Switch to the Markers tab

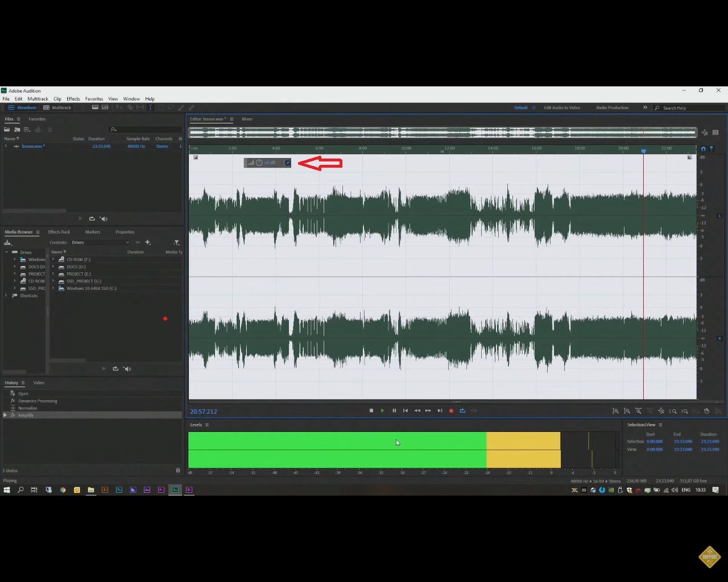click(x=93, y=232)
